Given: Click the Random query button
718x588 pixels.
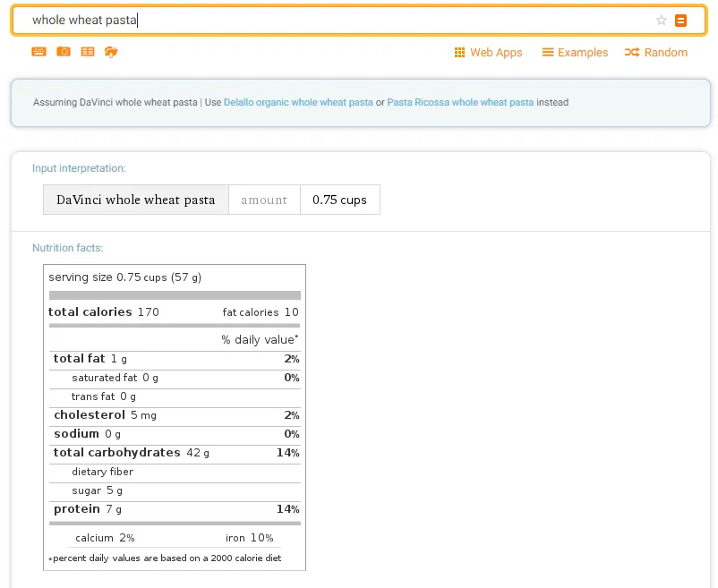Looking at the screenshot, I should click(656, 53).
